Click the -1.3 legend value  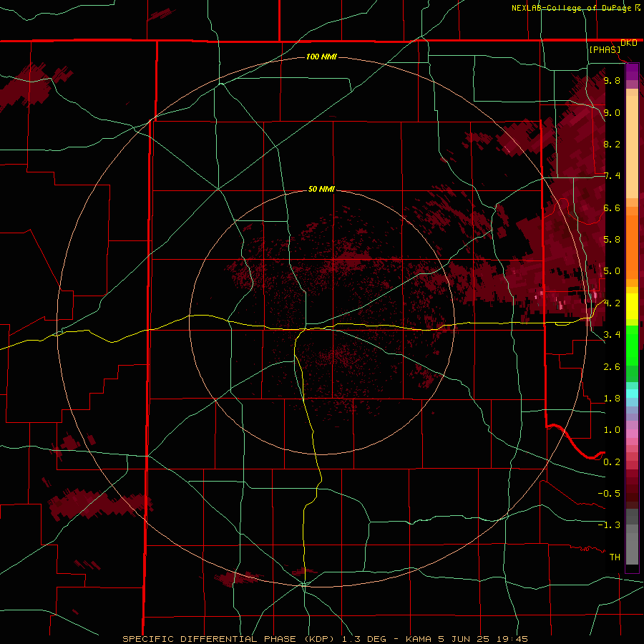(x=610, y=525)
